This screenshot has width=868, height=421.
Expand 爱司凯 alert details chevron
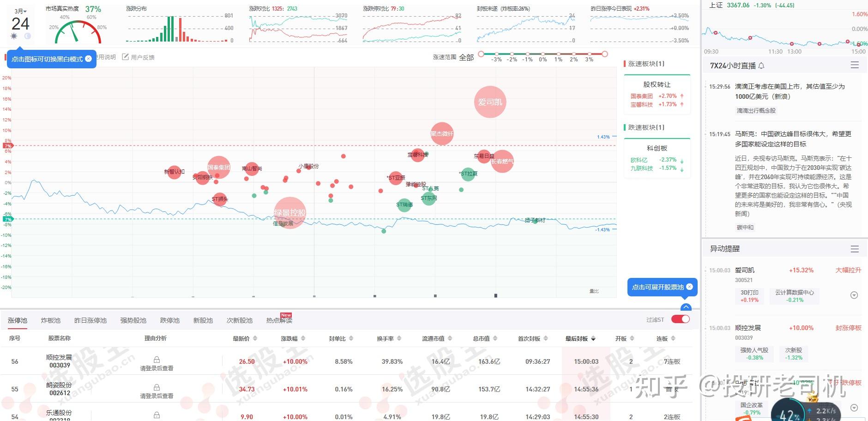coord(854,295)
